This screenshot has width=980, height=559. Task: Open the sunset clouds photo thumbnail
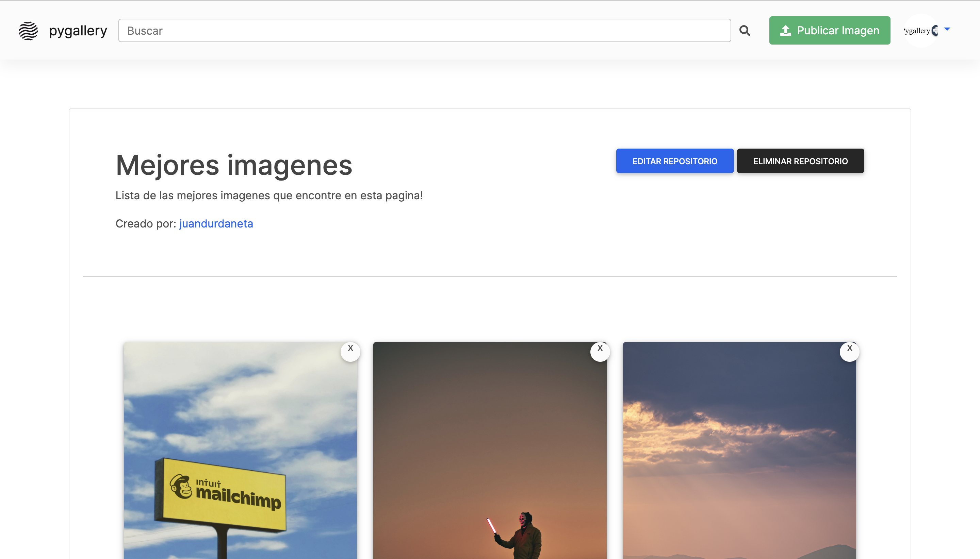[x=739, y=450]
